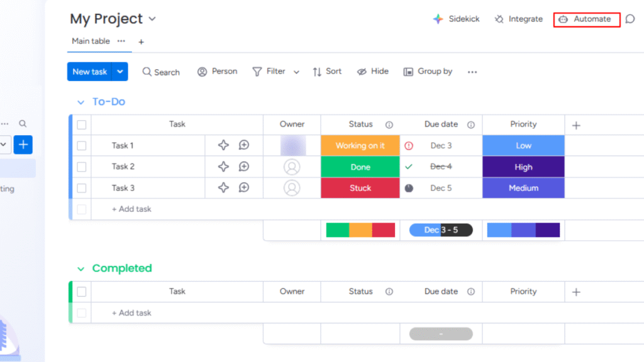The image size is (644, 362).
Task: Click the Integrate icon in the header
Action: pyautogui.click(x=518, y=19)
